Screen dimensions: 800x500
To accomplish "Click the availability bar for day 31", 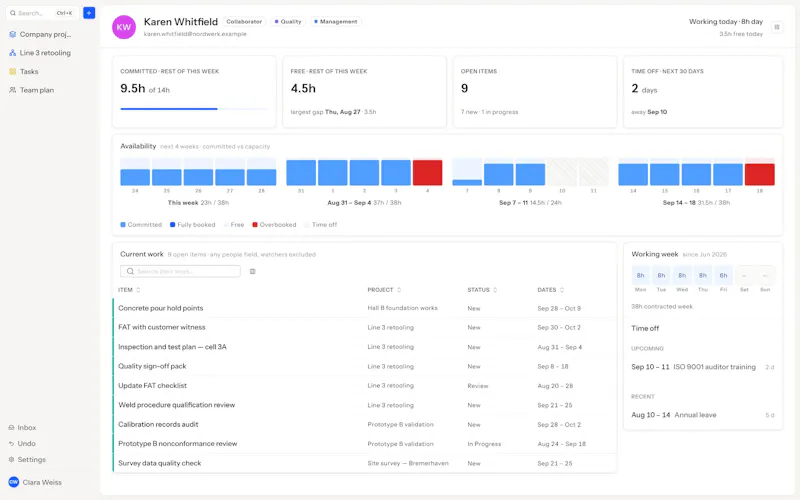I will (x=301, y=172).
